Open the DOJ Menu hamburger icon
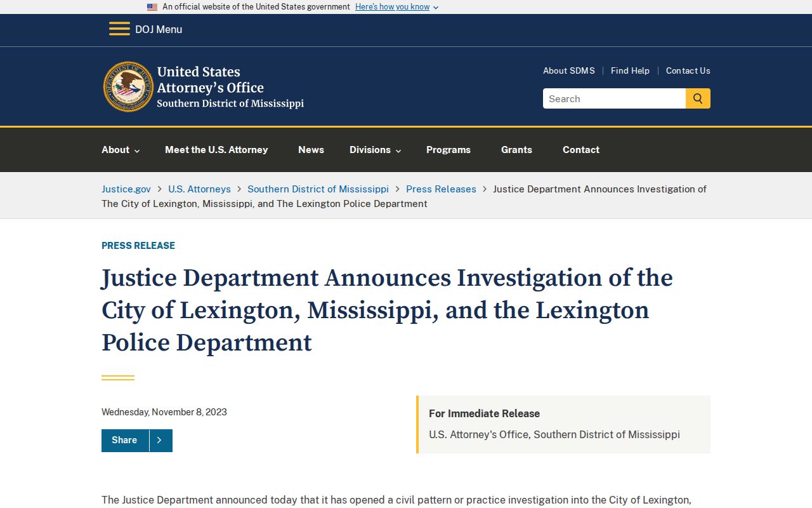The width and height of the screenshot is (812, 508). click(x=119, y=29)
